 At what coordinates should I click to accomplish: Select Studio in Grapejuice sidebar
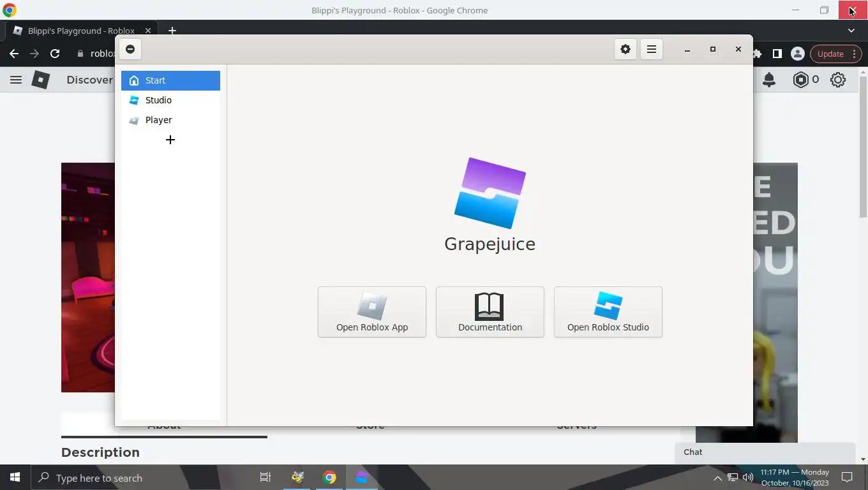tap(170, 100)
